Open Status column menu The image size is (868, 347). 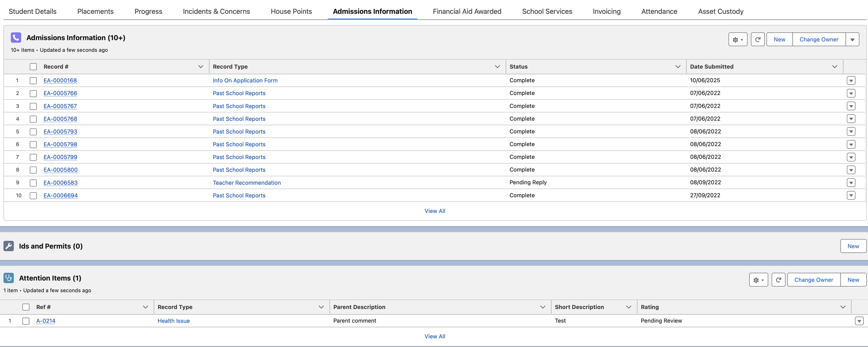[x=678, y=67]
